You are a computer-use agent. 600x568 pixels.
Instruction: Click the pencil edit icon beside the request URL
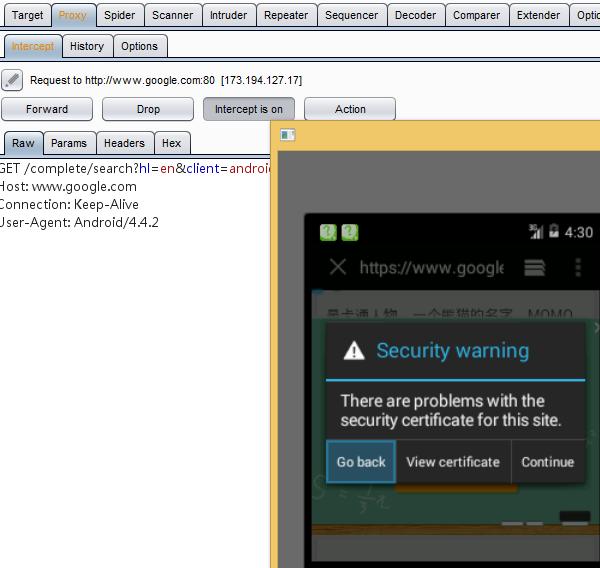[x=12, y=80]
